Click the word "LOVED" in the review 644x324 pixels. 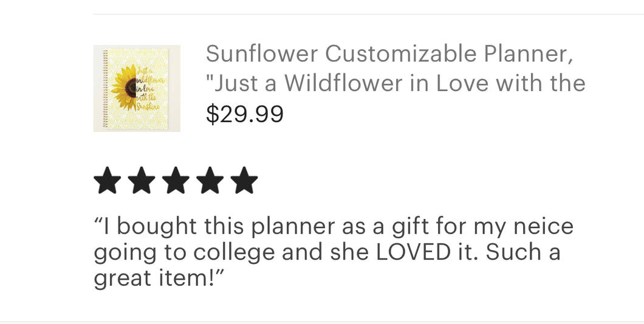click(x=413, y=252)
